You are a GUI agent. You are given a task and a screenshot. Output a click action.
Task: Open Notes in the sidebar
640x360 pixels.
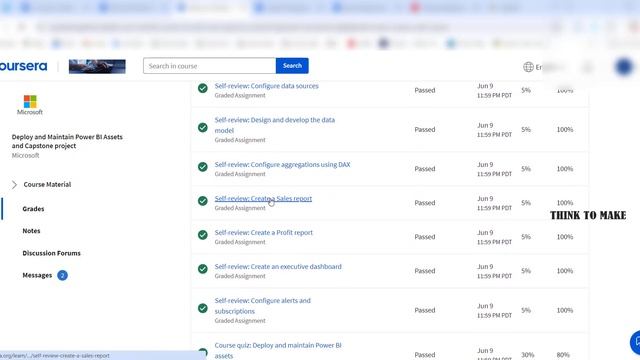(31, 231)
